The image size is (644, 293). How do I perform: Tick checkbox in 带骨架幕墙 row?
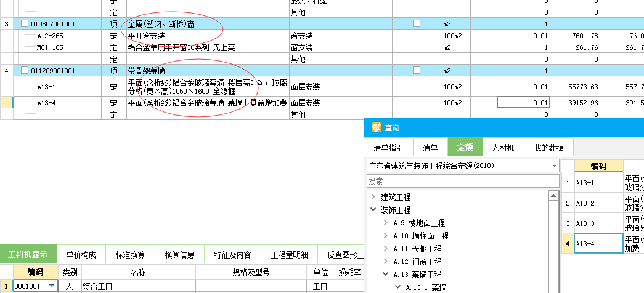click(417, 71)
